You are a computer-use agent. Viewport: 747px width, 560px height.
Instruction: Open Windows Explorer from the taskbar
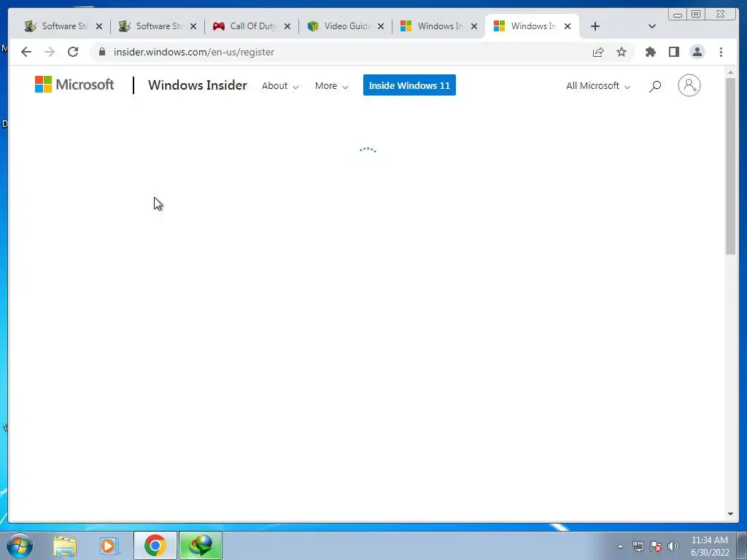[65, 545]
